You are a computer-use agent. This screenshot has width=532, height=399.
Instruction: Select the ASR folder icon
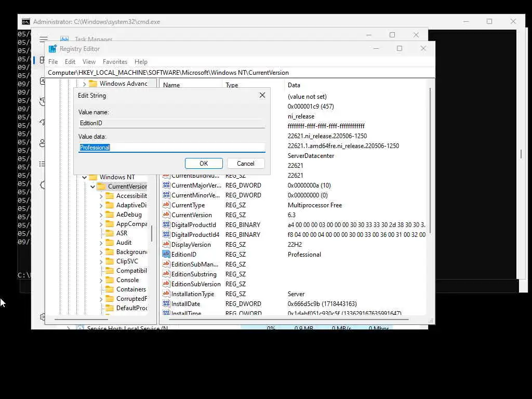tap(110, 233)
